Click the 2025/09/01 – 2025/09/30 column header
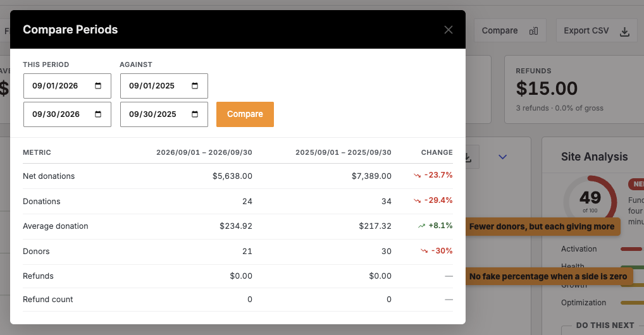644x335 pixels. (344, 152)
